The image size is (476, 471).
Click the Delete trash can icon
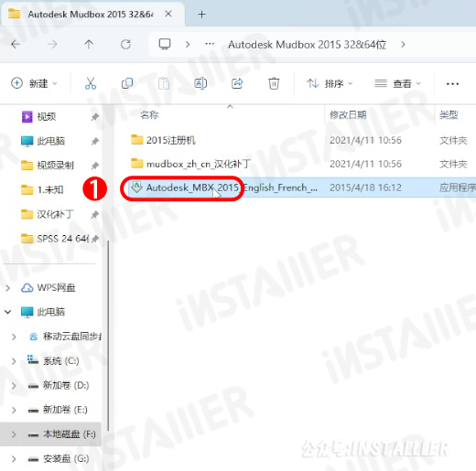(x=274, y=83)
